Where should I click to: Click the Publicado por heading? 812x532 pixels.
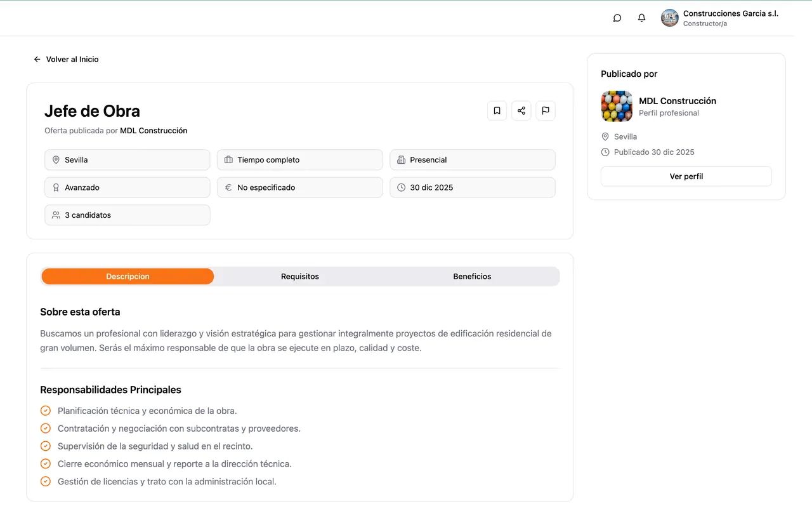[x=629, y=74]
